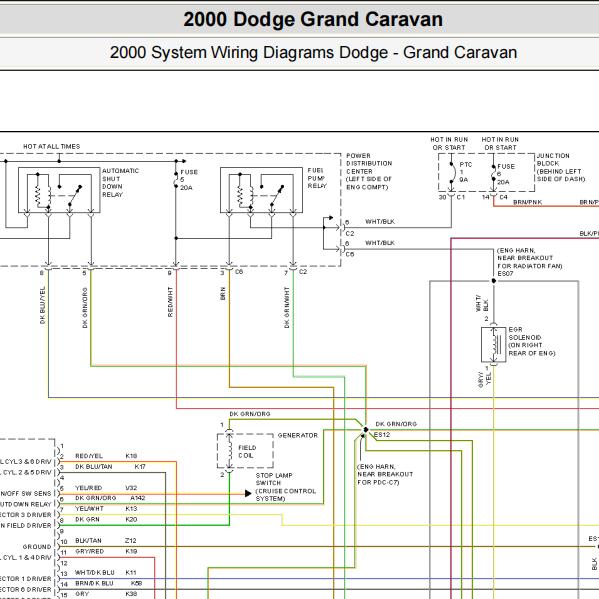Click the K19 circuit code
The height and width of the screenshot is (599, 599).
click(131, 551)
